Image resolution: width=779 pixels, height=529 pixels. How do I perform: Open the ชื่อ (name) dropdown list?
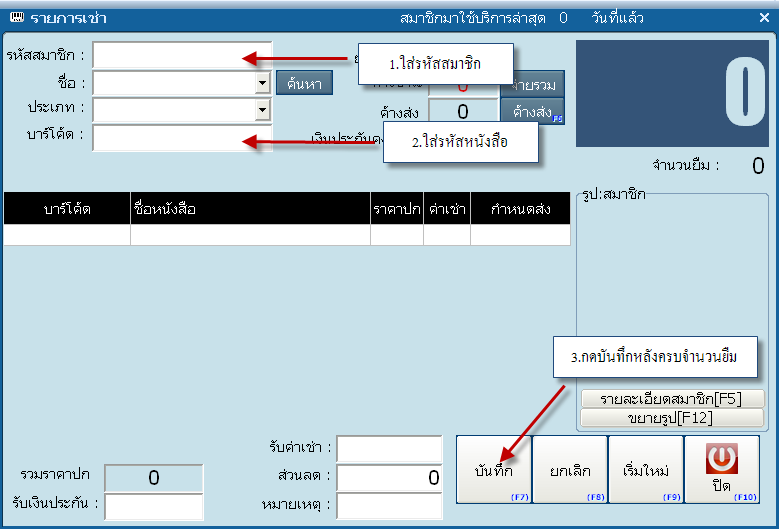pyautogui.click(x=262, y=84)
